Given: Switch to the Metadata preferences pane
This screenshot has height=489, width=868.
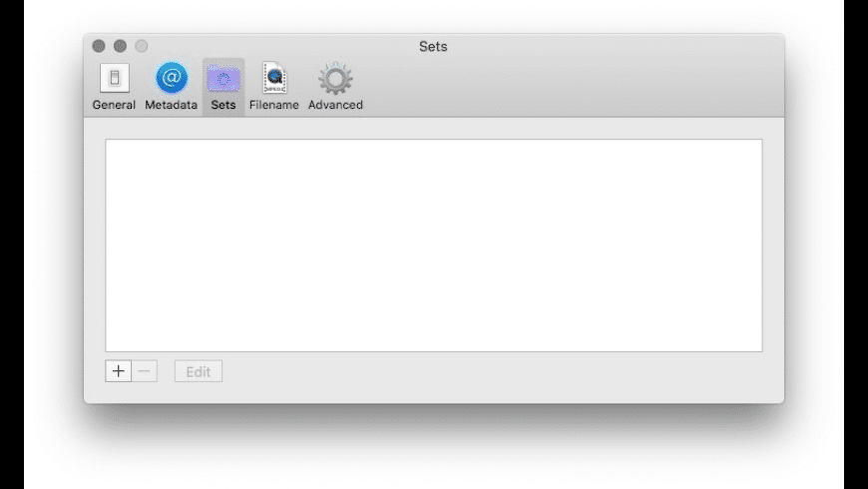Looking at the screenshot, I should (171, 87).
